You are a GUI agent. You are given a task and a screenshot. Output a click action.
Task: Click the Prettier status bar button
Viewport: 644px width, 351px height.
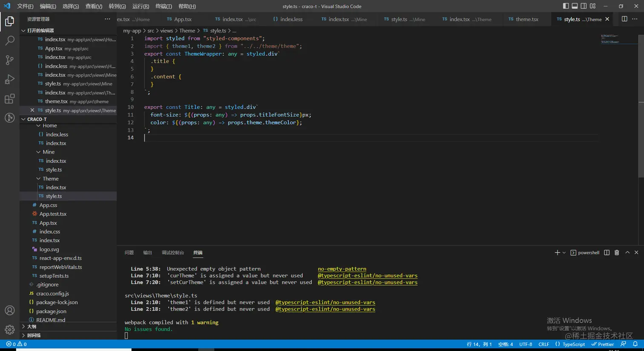[602, 344]
